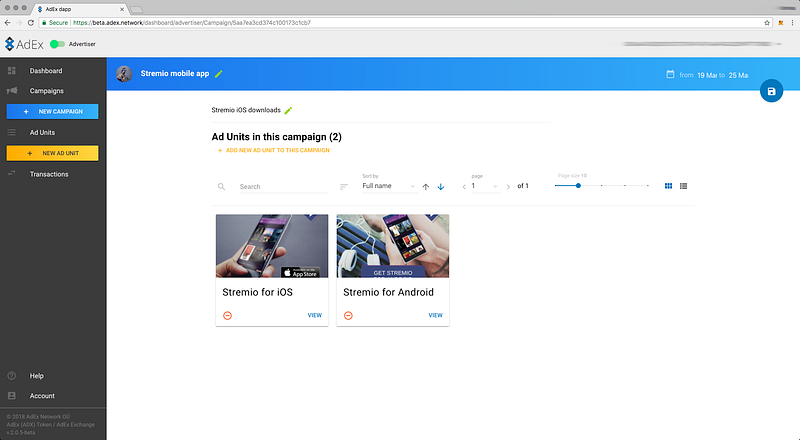Click the Help question mark icon
This screenshot has width=800, height=440.
tap(12, 376)
